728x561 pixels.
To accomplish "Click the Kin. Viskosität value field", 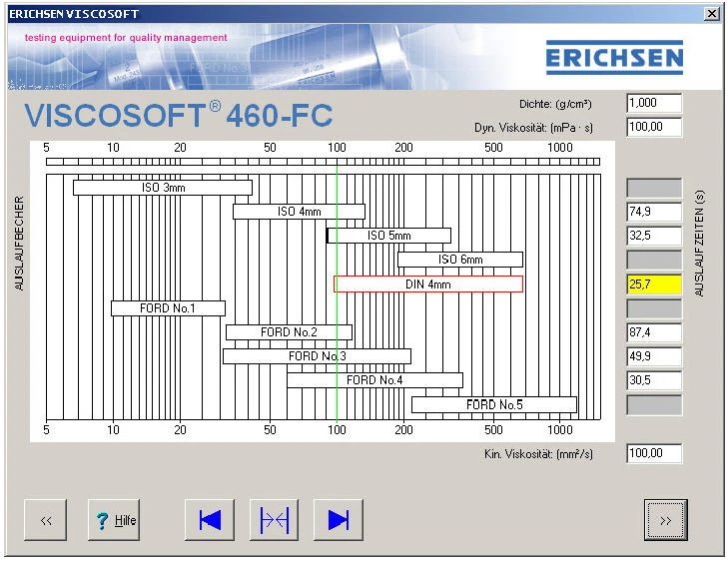I will (653, 453).
